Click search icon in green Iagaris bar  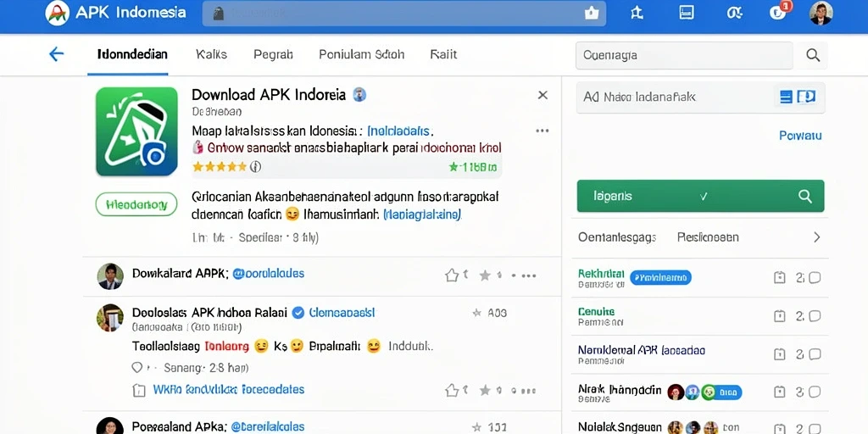(x=805, y=196)
